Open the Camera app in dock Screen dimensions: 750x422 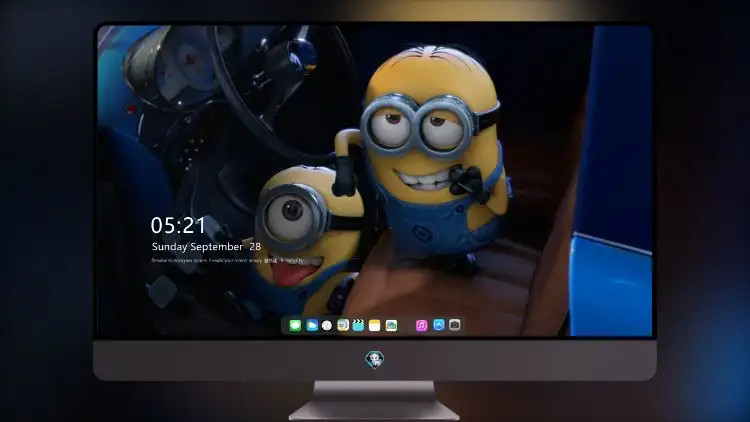(455, 325)
